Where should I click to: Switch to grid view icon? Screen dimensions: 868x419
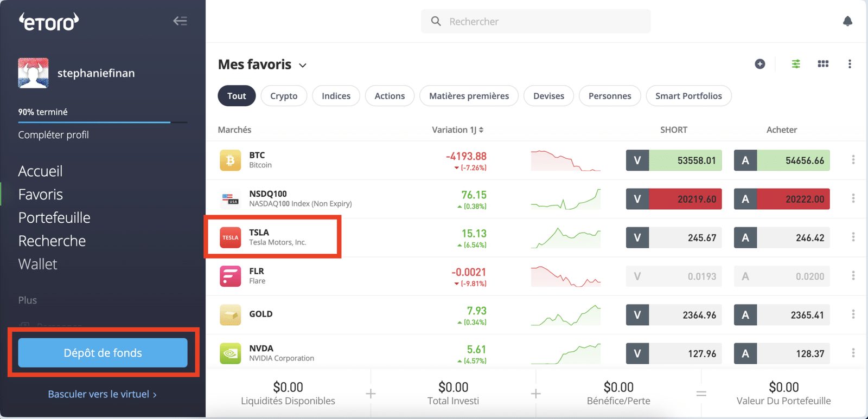(x=823, y=64)
